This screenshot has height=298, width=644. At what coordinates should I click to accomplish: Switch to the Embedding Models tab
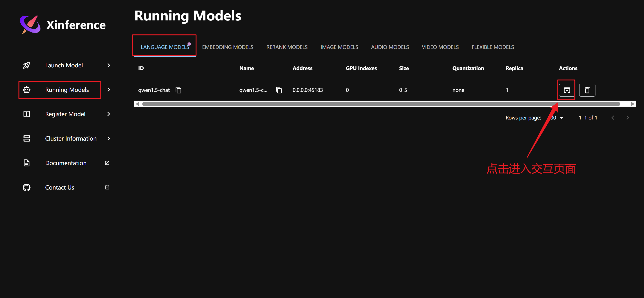click(227, 47)
